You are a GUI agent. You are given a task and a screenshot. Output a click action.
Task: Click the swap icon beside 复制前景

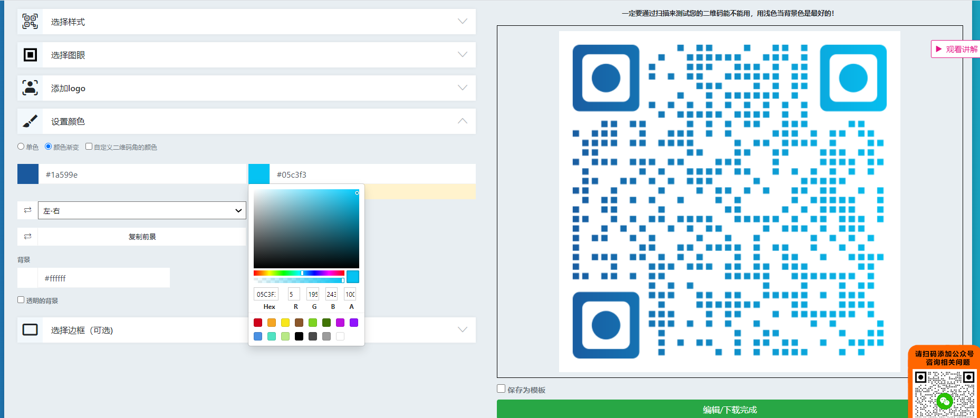27,237
